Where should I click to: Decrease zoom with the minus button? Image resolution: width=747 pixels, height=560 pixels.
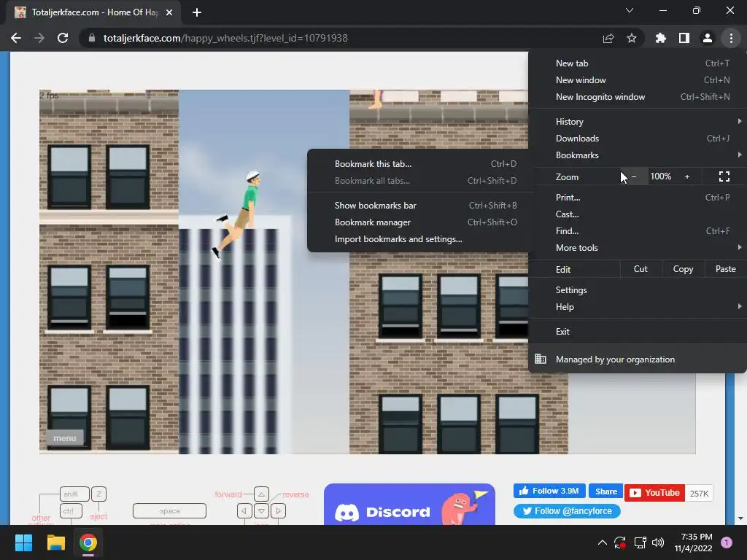634,176
